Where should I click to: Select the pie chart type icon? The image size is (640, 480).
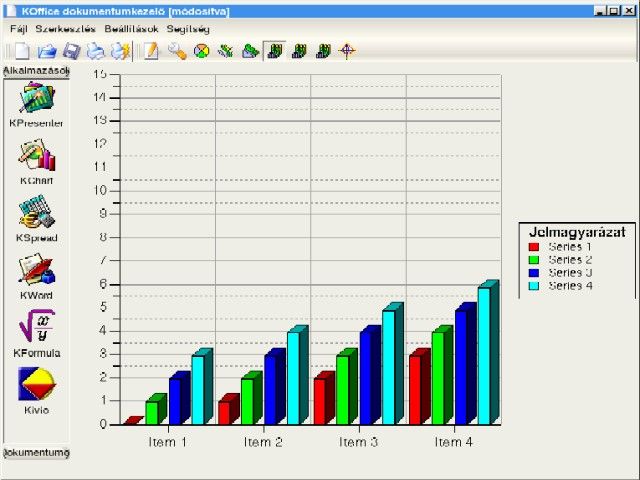[201, 51]
